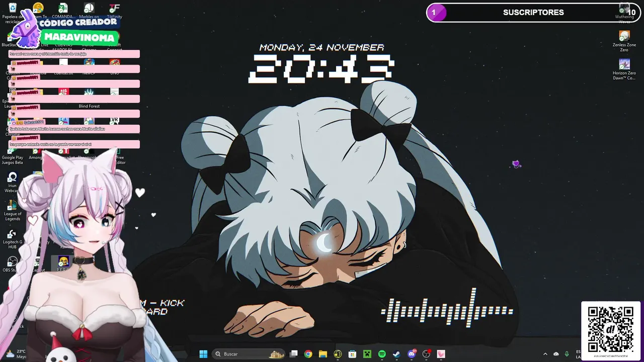Select the Iriun Webcam desktop icon
The height and width of the screenshot is (362, 644).
pyautogui.click(x=13, y=182)
